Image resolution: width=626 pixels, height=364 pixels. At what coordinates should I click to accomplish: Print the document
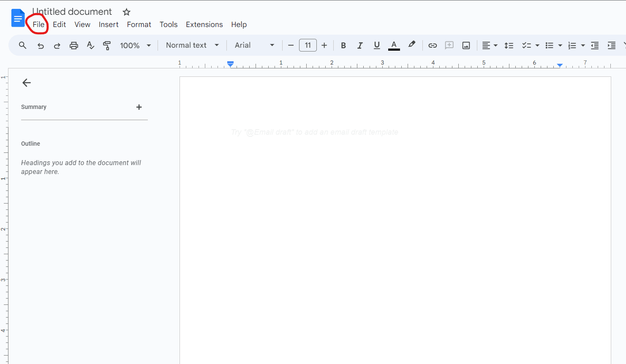[74, 46]
